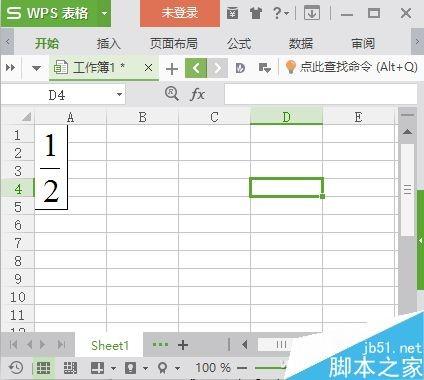
Task: Go to the next sheet tab
Action: 42,344
